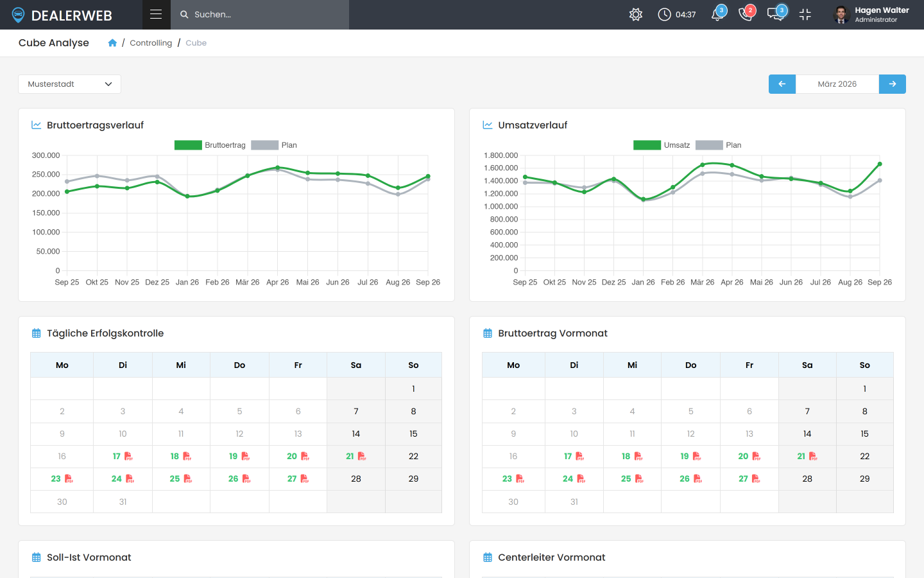The height and width of the screenshot is (578, 924).
Task: Go to the previous month
Action: (782, 84)
